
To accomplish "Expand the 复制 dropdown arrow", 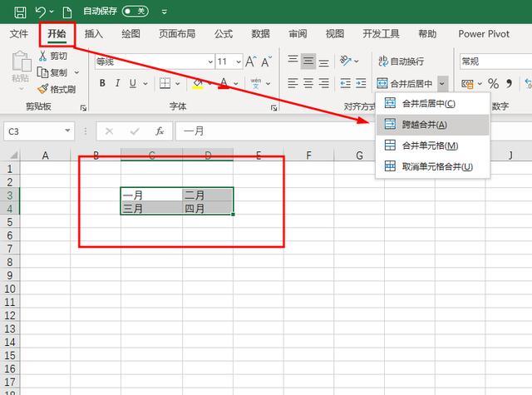I will pyautogui.click(x=76, y=72).
